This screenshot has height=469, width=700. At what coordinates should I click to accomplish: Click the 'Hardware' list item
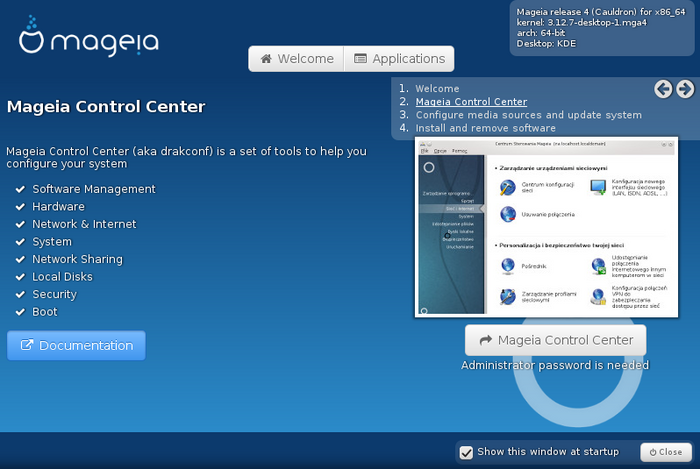click(x=58, y=207)
